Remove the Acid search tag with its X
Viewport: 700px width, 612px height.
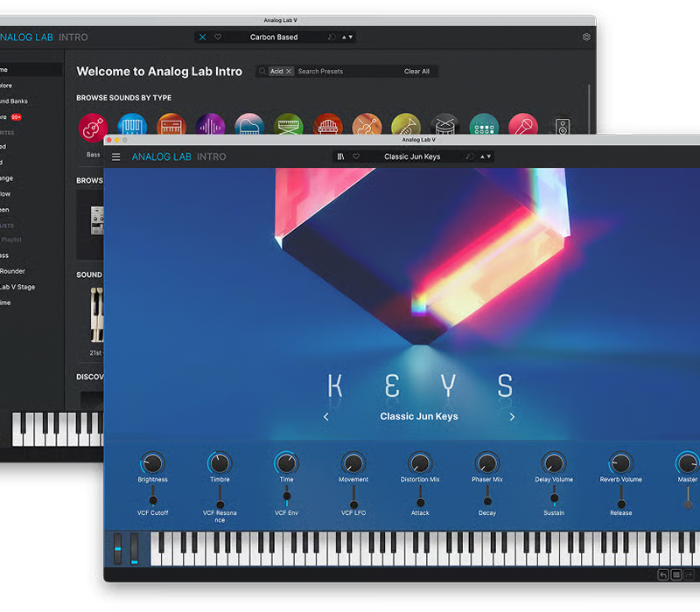[x=289, y=72]
